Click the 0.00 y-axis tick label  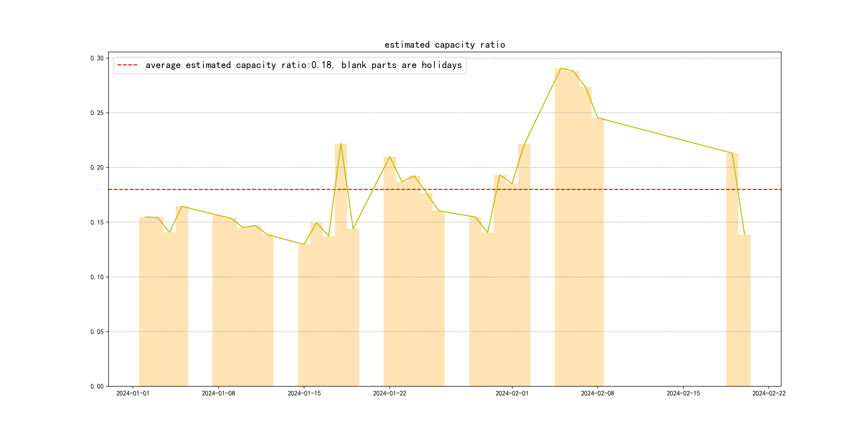point(97,387)
